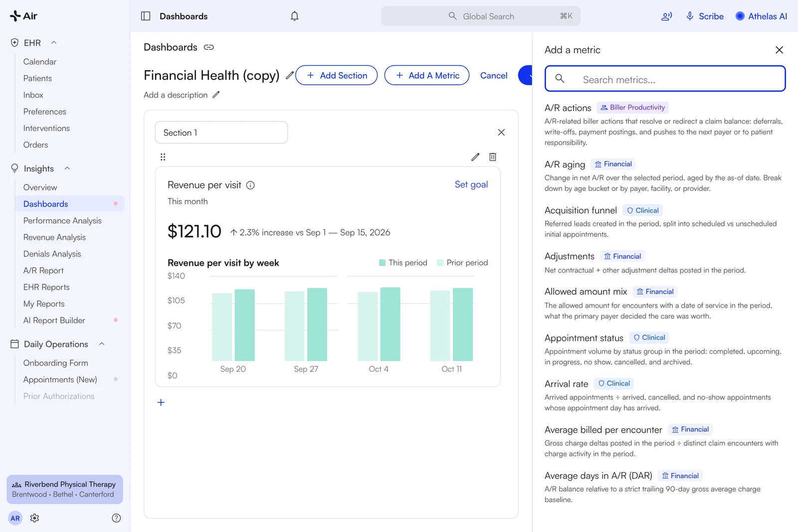Edit the Financial Health (copy) title pencil
This screenshot has height=532, width=798.
[289, 75]
